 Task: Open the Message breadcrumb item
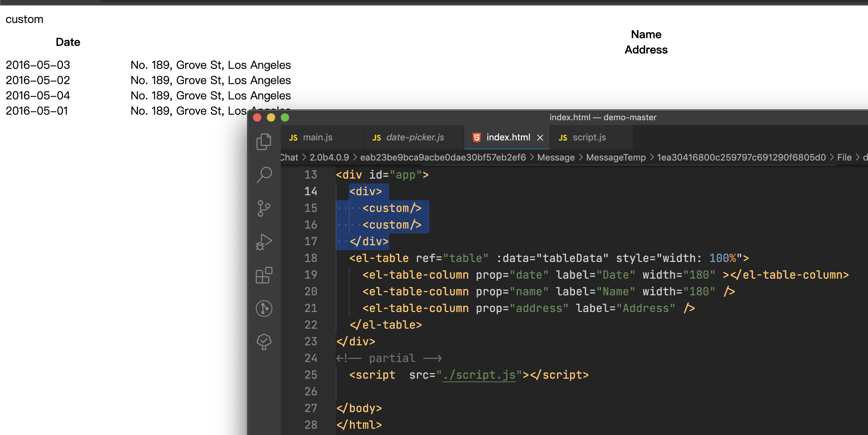coord(556,157)
